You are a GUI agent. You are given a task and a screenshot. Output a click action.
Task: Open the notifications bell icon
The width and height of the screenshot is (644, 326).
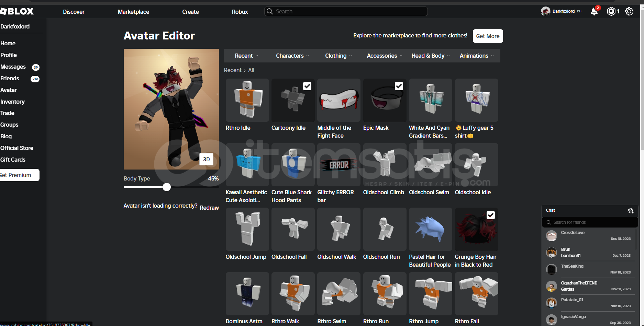(x=594, y=12)
